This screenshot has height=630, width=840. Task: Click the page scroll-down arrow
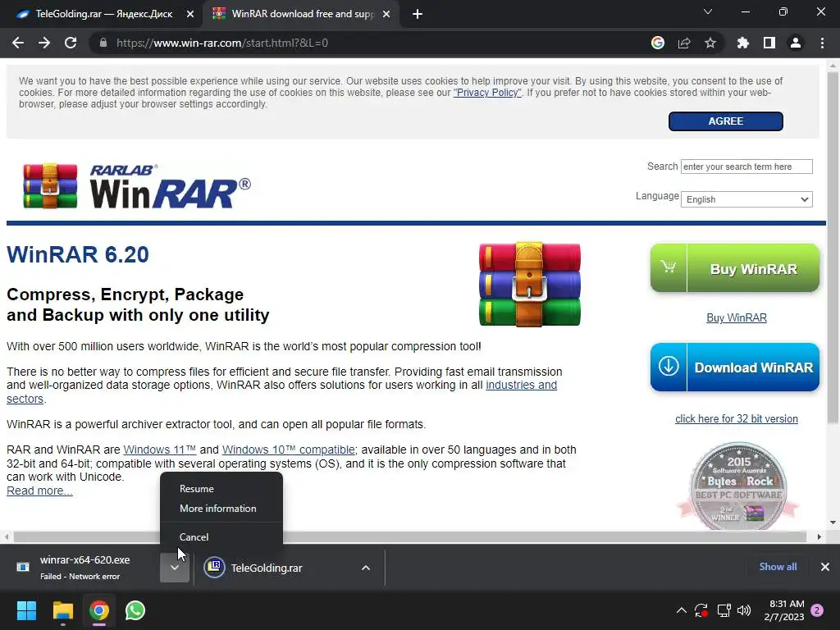click(833, 523)
